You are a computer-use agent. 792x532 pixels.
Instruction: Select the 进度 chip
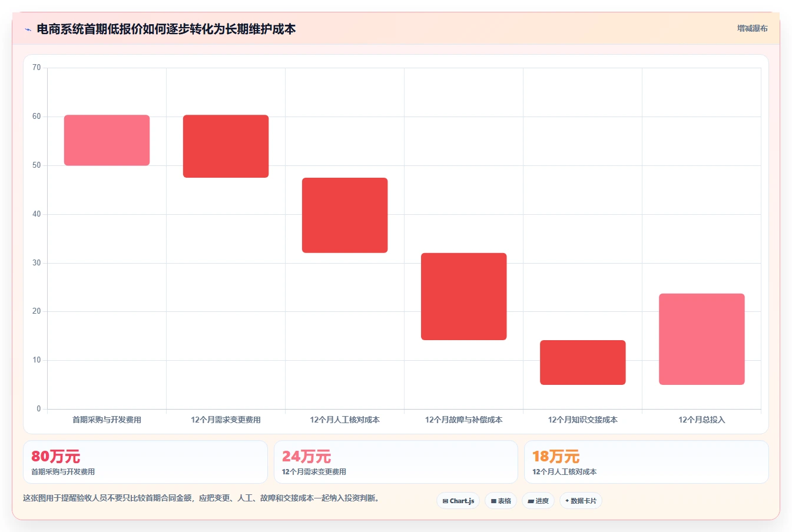(538, 501)
